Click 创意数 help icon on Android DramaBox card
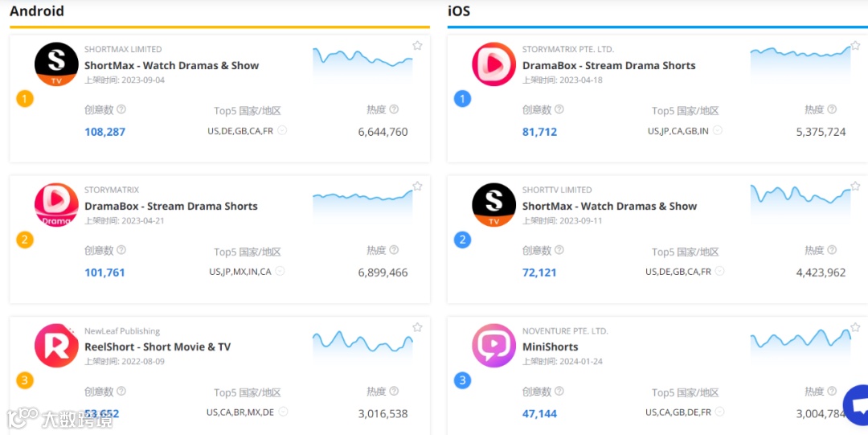Image resolution: width=868 pixels, height=435 pixels. coord(121,250)
